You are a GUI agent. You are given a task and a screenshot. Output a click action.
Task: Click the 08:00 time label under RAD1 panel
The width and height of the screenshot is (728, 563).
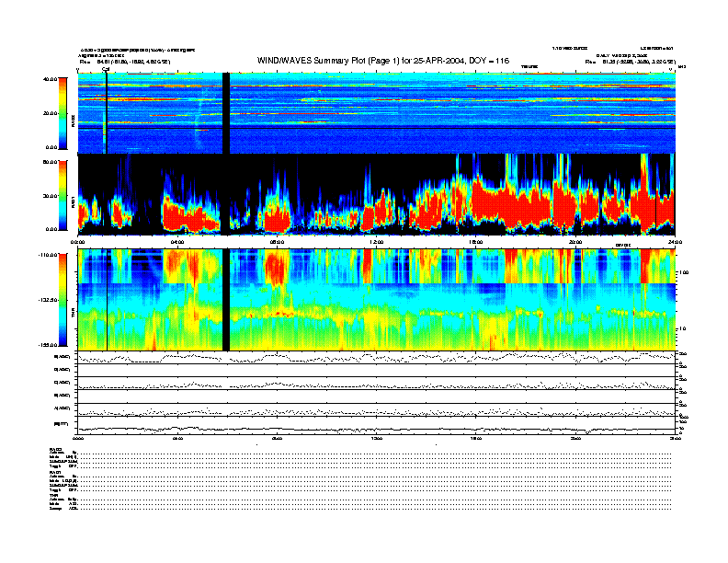click(x=277, y=242)
